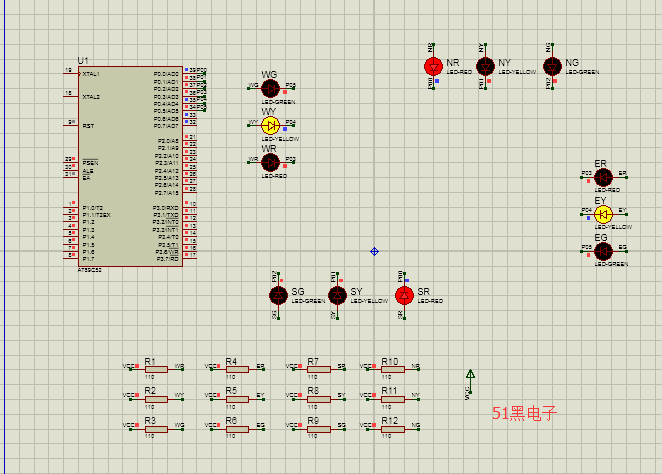This screenshot has width=662, height=474.
Task: Select the ER red LED component
Action: 602,177
